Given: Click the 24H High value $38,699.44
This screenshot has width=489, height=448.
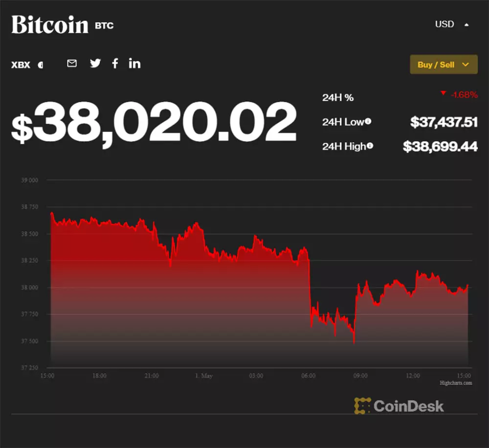Looking at the screenshot, I should (440, 146).
